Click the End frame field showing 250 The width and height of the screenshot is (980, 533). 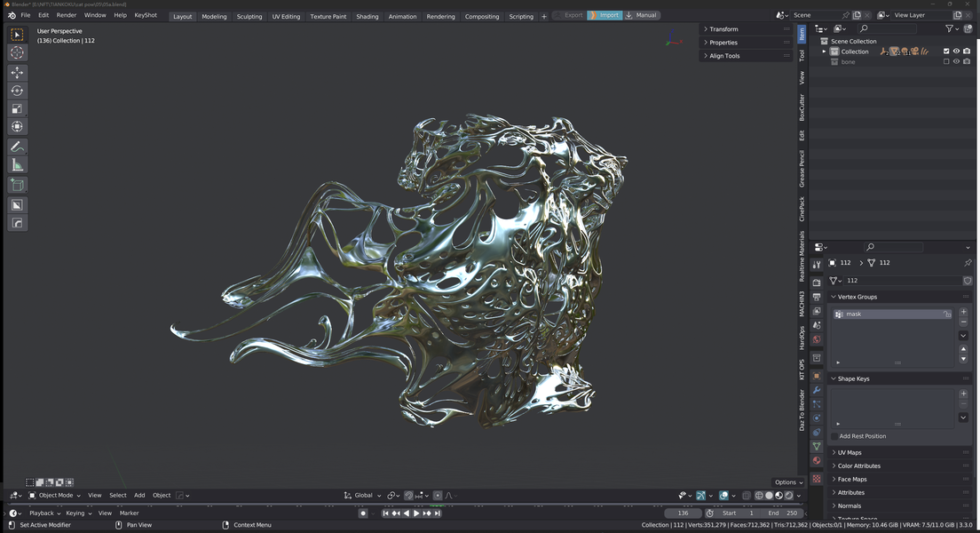click(x=784, y=513)
